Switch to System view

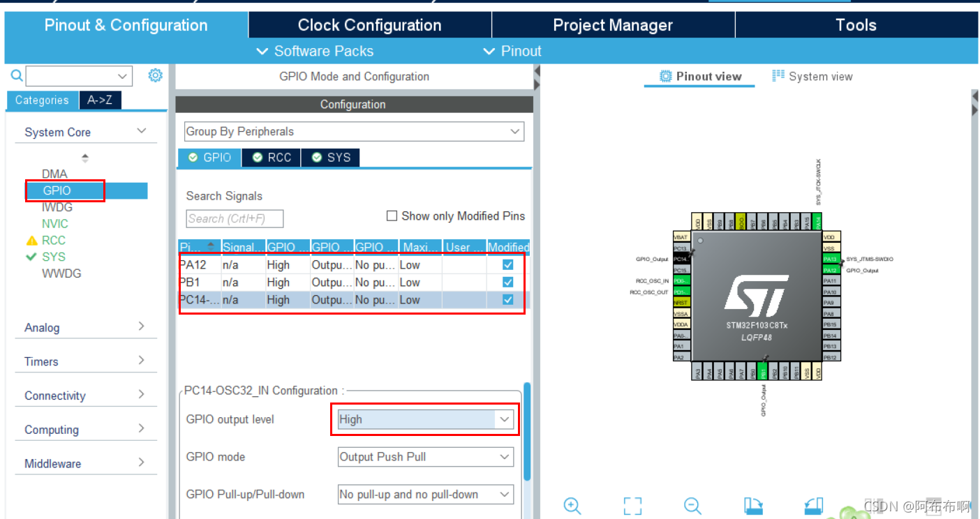[x=812, y=77]
